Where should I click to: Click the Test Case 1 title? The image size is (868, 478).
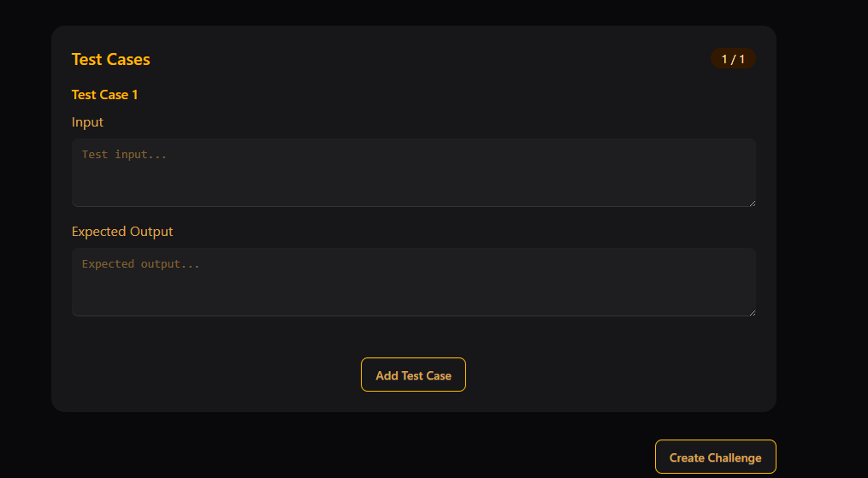pyautogui.click(x=105, y=95)
